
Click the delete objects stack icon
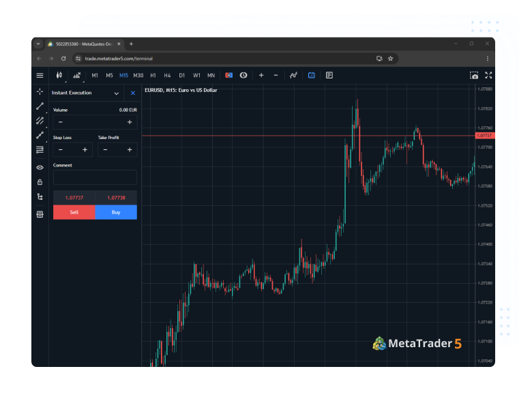[x=40, y=214]
